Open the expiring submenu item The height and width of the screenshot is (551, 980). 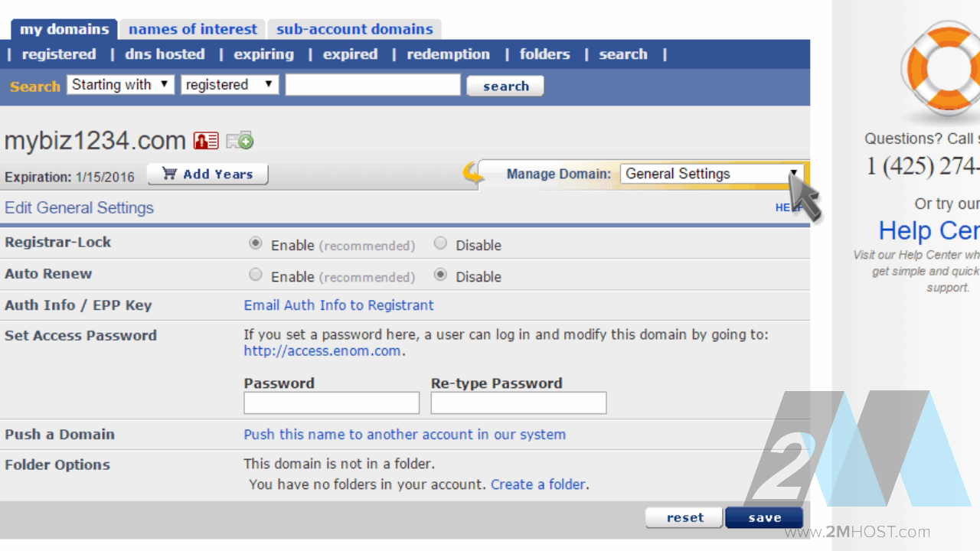point(264,54)
